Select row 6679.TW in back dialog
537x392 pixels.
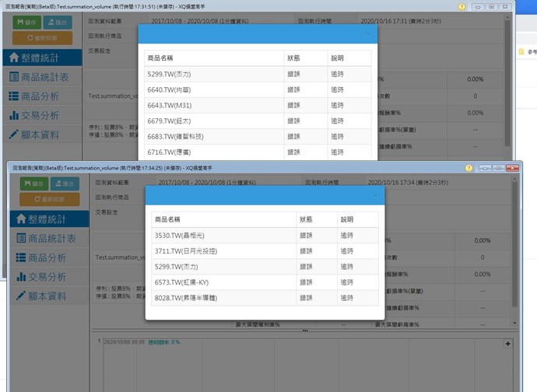(x=258, y=121)
